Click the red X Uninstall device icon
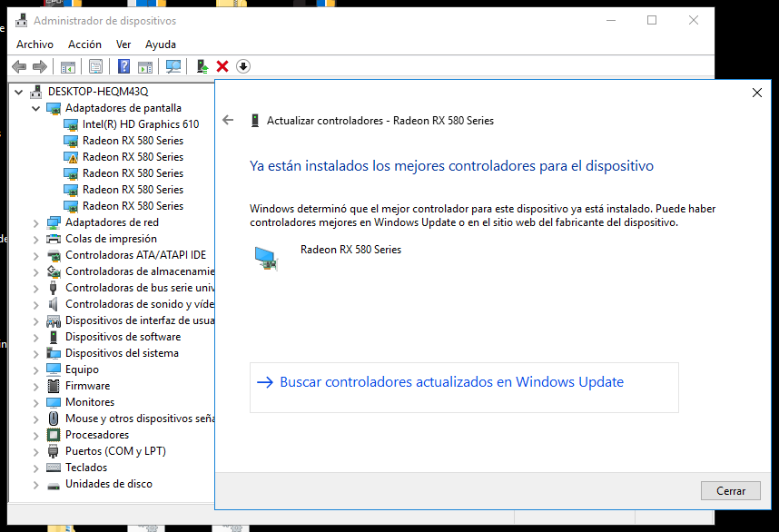779x532 pixels. tap(222, 66)
